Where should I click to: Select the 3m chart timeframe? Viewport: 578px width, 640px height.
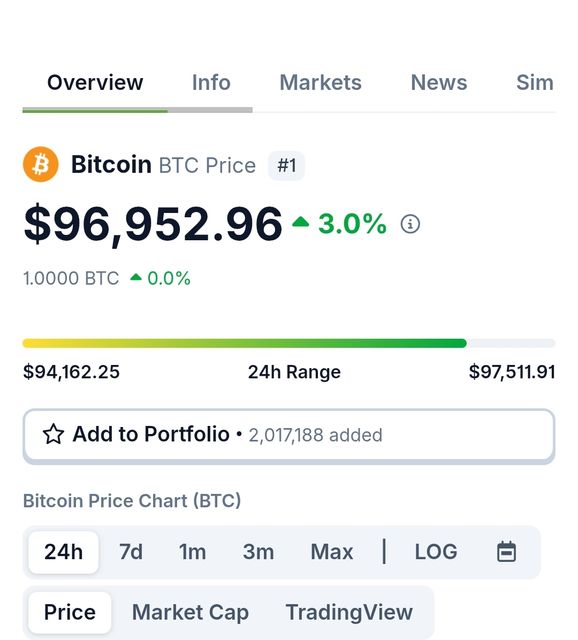click(x=258, y=552)
